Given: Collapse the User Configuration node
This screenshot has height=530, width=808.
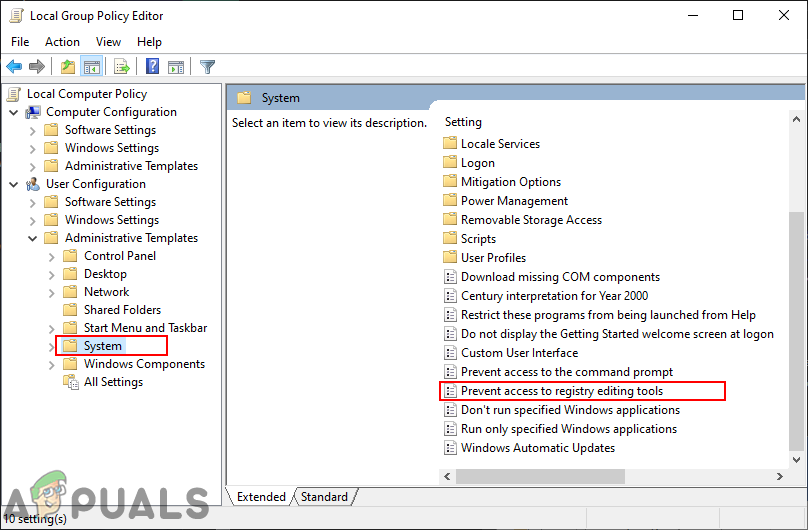Looking at the screenshot, I should [14, 184].
